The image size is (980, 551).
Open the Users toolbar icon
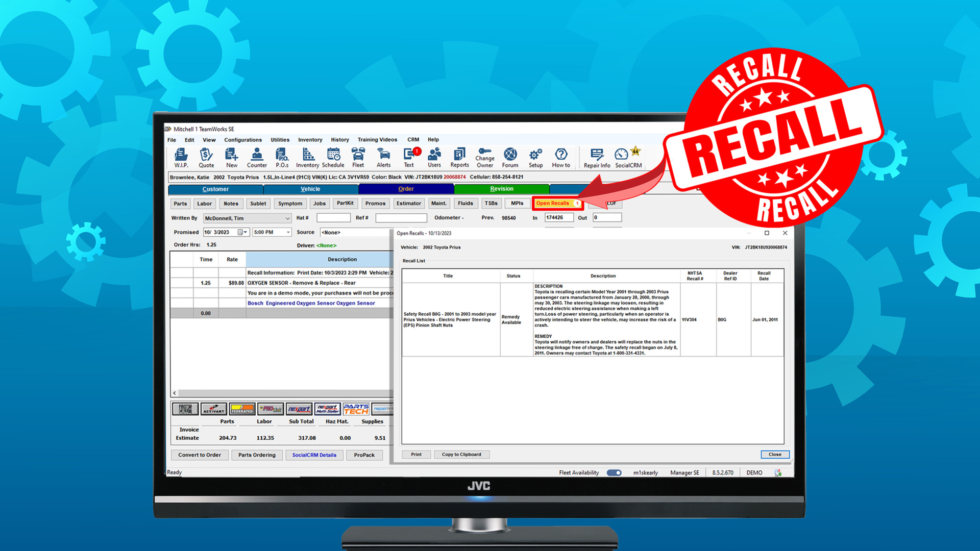(x=434, y=158)
